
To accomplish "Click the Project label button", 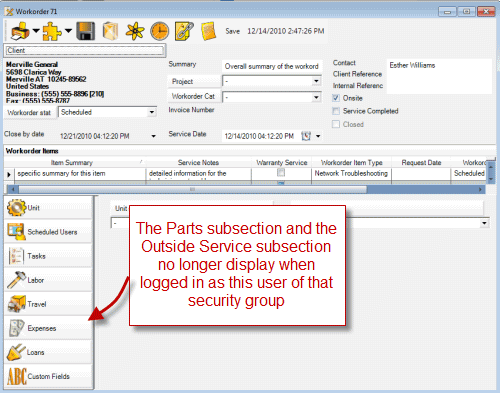I will point(193,82).
